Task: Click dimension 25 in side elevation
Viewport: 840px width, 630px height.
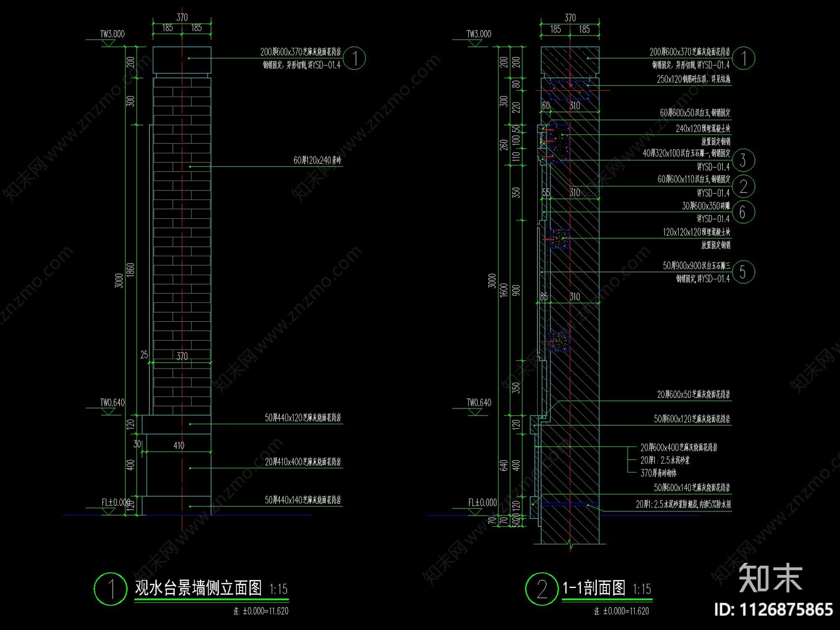Action: tap(144, 355)
